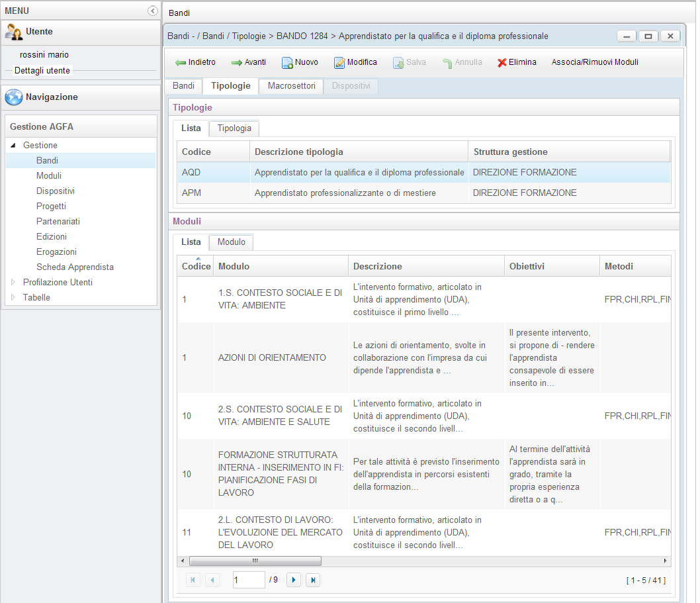Viewport: 700px width, 603px height.
Task: Expand the Profilazione Utenti node
Action: [13, 283]
